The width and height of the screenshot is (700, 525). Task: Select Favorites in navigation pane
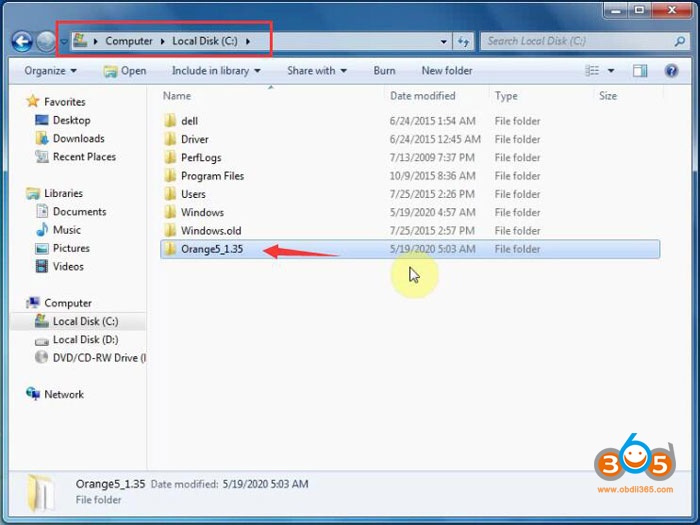pos(64,102)
